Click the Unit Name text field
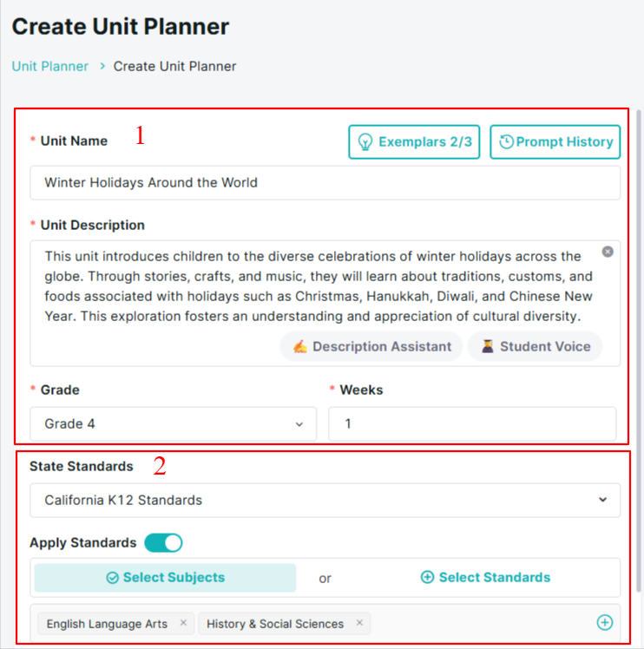The image size is (644, 649). point(325,182)
